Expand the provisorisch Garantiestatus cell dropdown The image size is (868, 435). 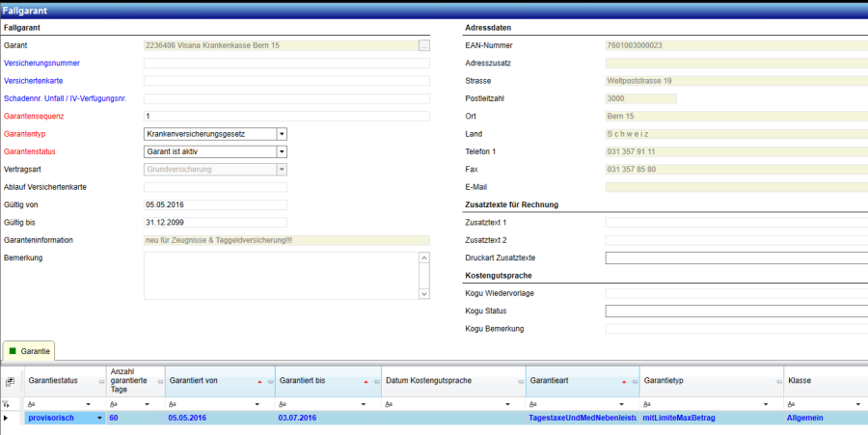(x=99, y=418)
